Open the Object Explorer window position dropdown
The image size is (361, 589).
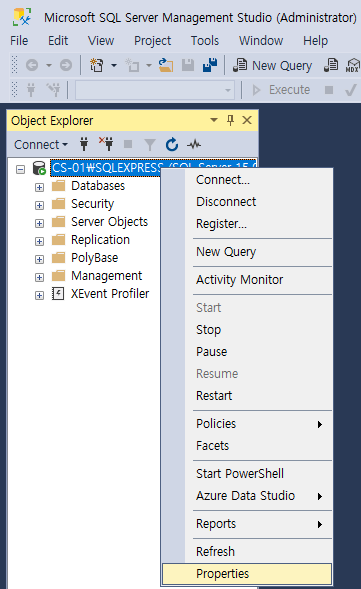(x=214, y=120)
